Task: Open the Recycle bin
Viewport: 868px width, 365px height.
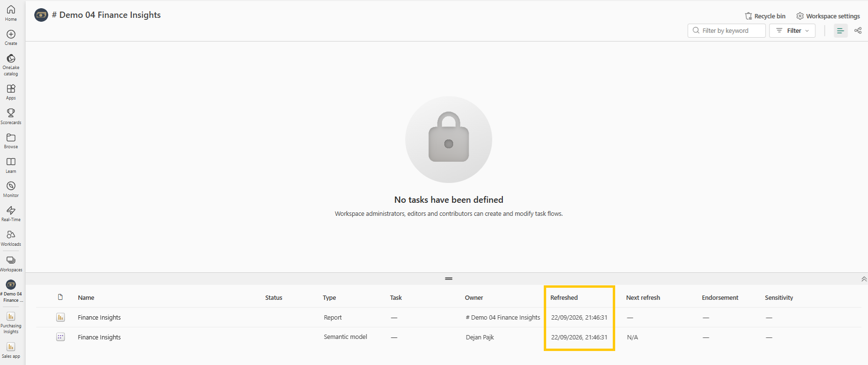Action: (765, 16)
